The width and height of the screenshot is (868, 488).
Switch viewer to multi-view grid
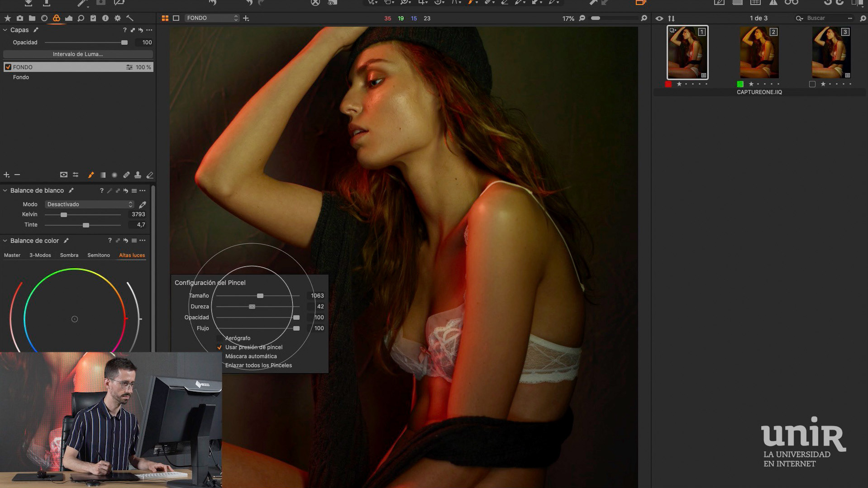(165, 18)
